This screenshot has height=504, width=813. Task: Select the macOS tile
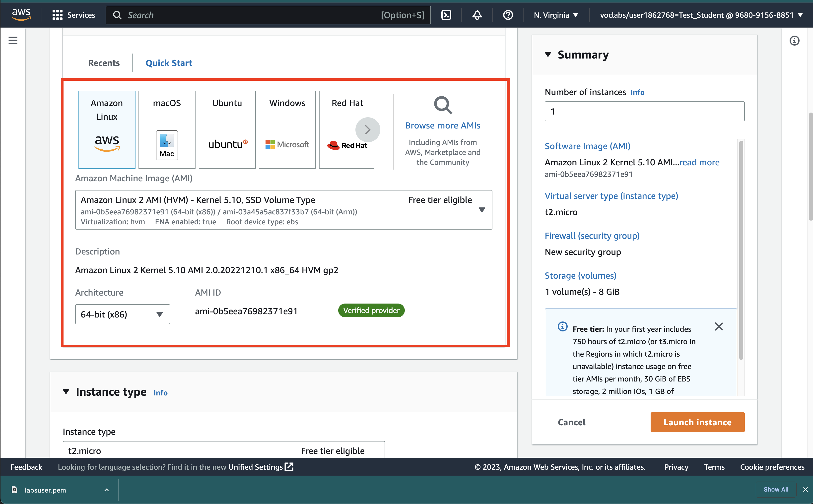pos(167,129)
